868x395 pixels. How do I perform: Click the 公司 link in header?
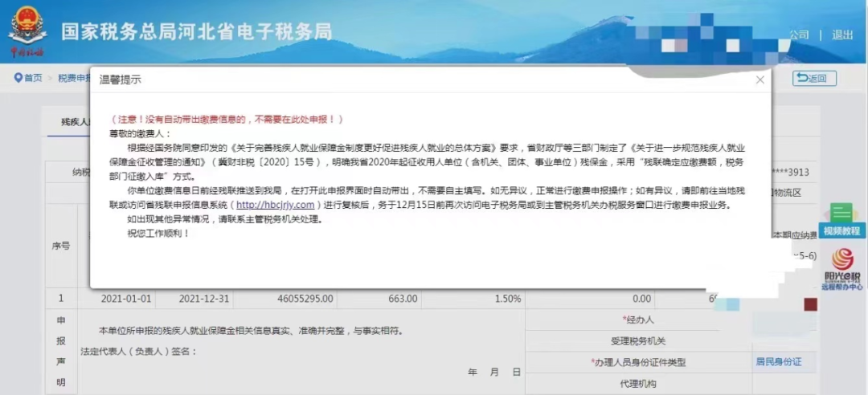[799, 35]
